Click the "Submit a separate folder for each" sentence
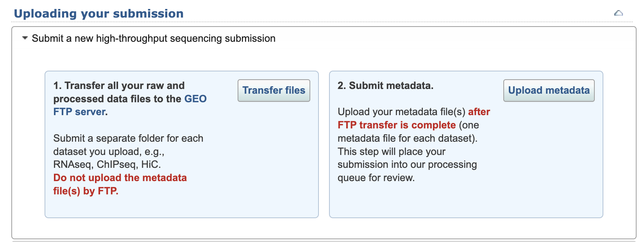Viewport: 644px width, 242px height. [x=128, y=139]
